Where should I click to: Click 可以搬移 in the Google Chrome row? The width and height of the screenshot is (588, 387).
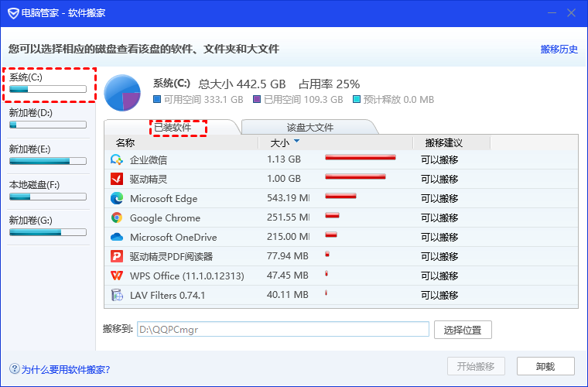click(439, 217)
